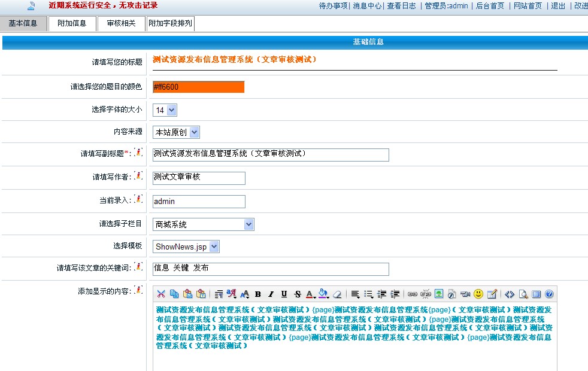588x371 pixels.
Task: Open the font family icon menu
Action: pos(232,294)
